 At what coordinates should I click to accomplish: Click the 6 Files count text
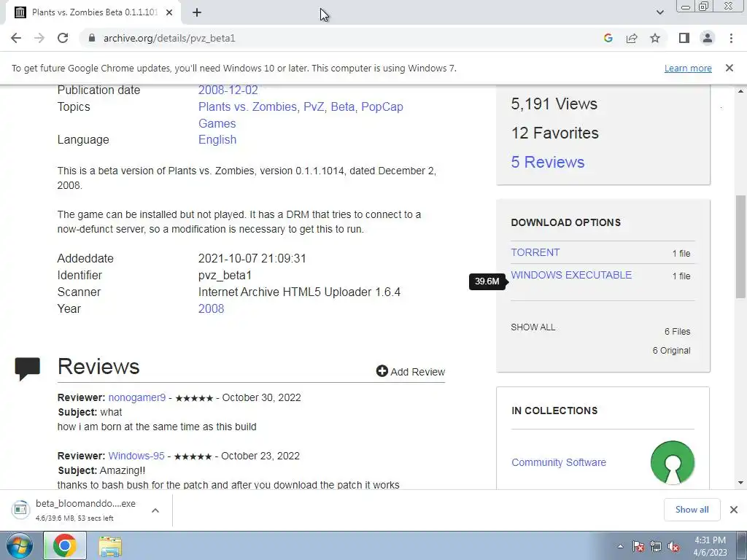click(677, 332)
